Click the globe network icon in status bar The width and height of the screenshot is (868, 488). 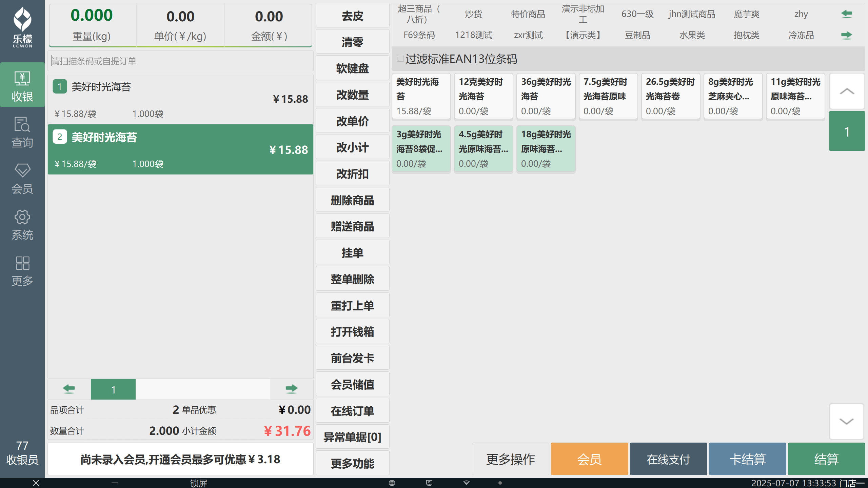(x=392, y=483)
